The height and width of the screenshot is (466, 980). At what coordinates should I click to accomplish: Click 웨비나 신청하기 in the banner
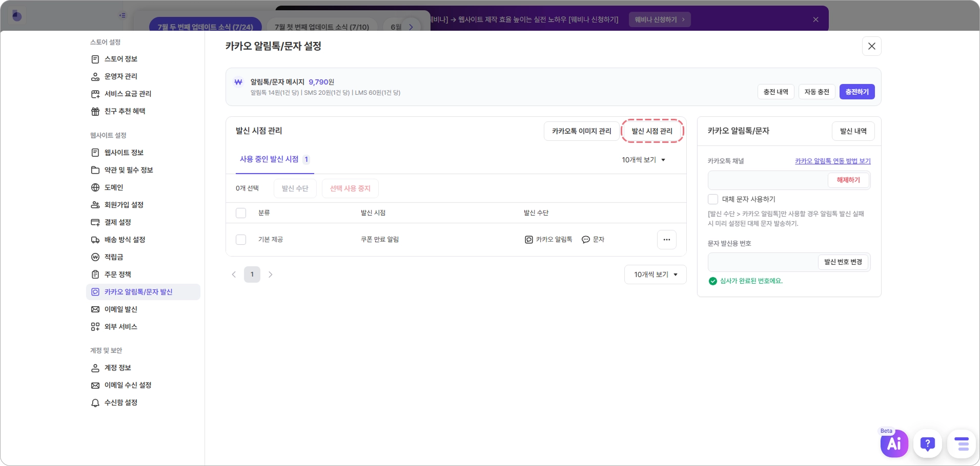pyautogui.click(x=660, y=19)
